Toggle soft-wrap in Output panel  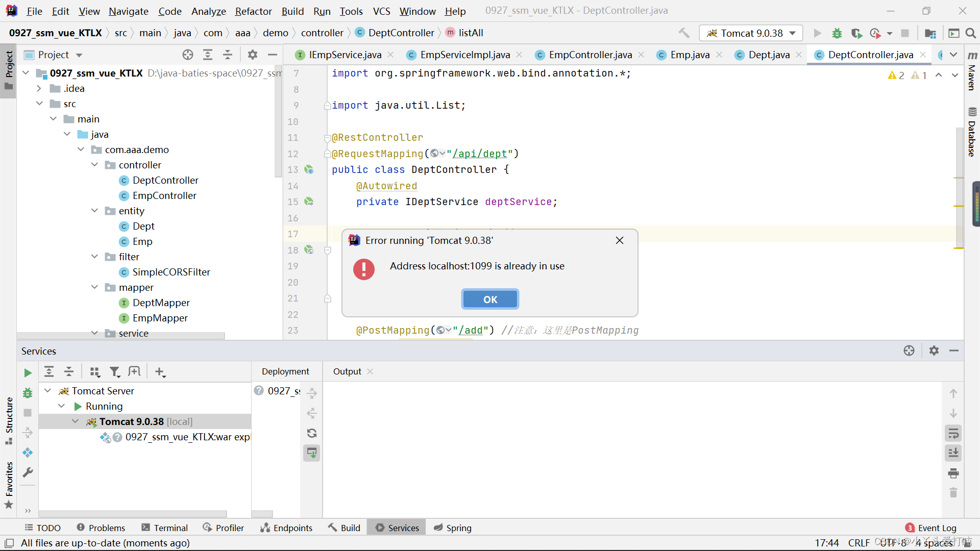click(953, 434)
